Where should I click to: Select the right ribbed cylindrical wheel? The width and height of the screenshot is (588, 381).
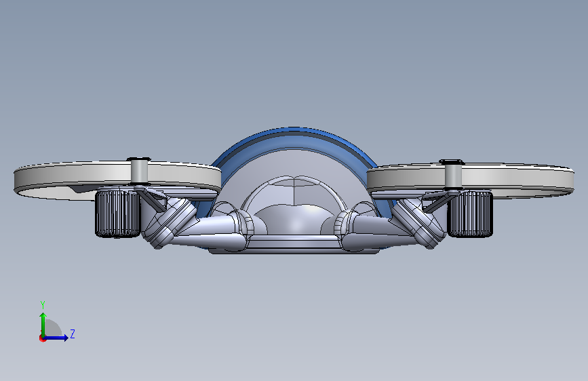click(x=470, y=214)
